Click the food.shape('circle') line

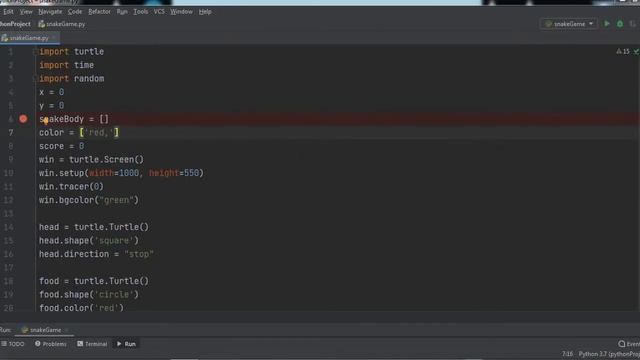[89, 294]
